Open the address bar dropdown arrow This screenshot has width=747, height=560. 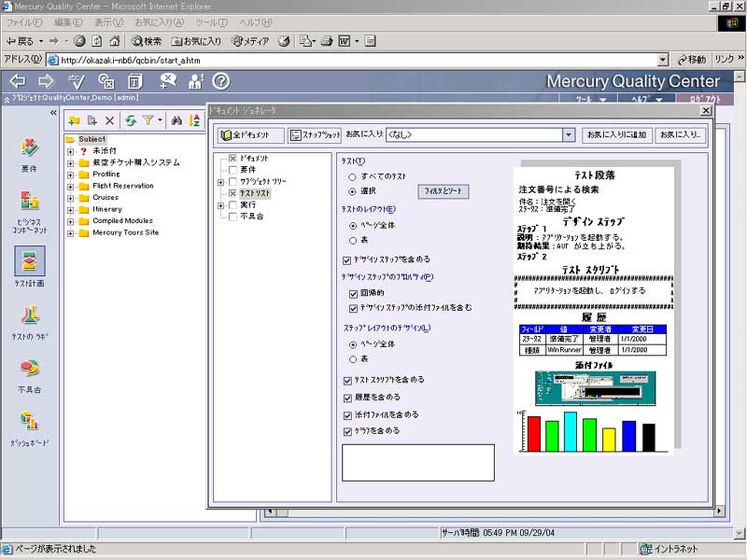pyautogui.click(x=663, y=60)
